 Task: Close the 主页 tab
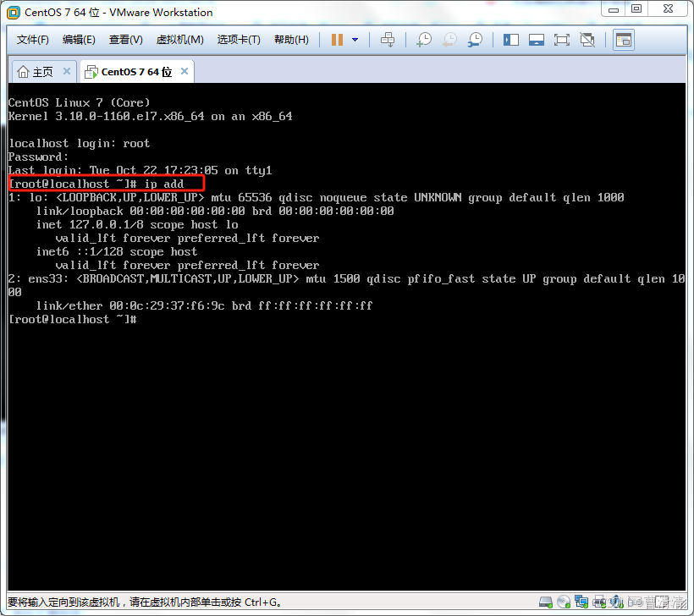coord(66,71)
